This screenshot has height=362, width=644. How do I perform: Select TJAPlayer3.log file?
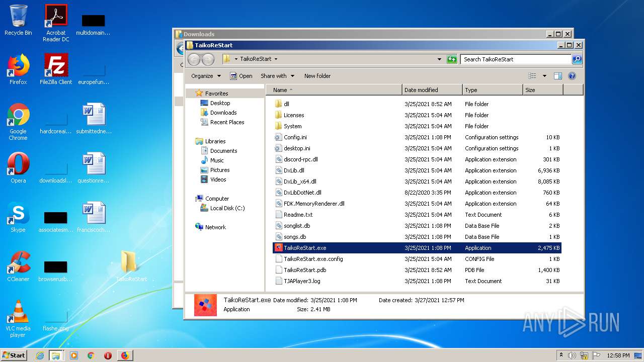pyautogui.click(x=417, y=281)
